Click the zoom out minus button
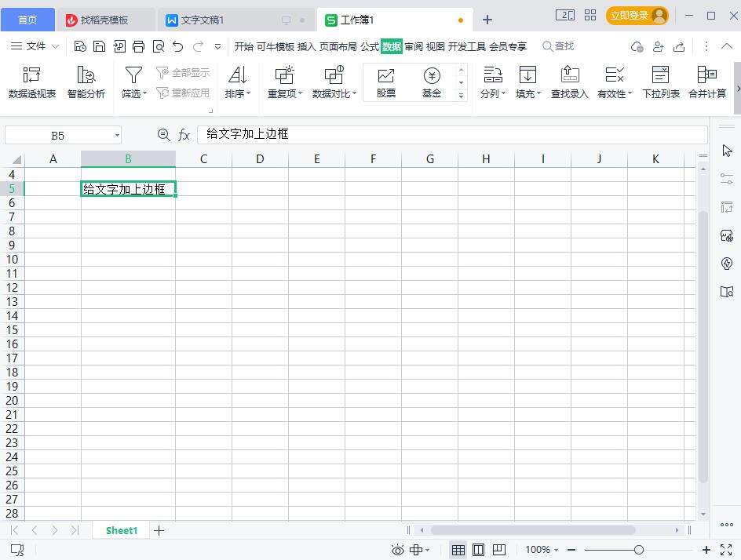Viewport: 741px width, 560px height. pos(571,550)
